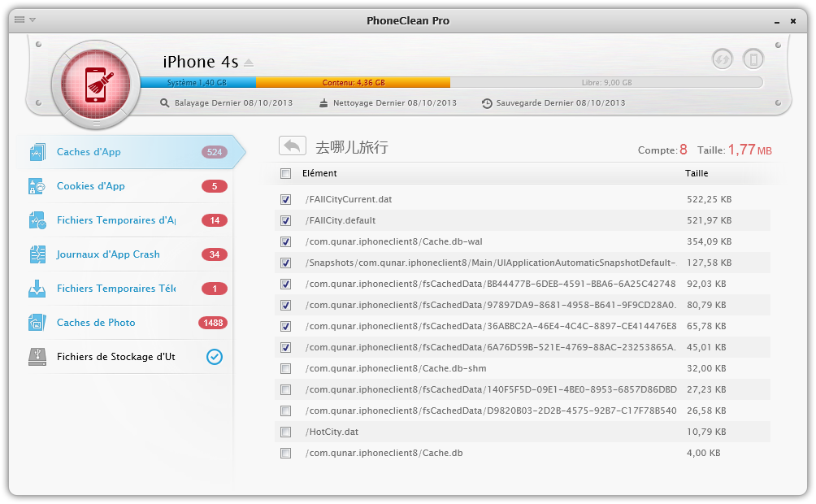Screen dimensions: 816x504
Task: Uncheck Cache.db-wal checkbox
Action: pos(286,241)
